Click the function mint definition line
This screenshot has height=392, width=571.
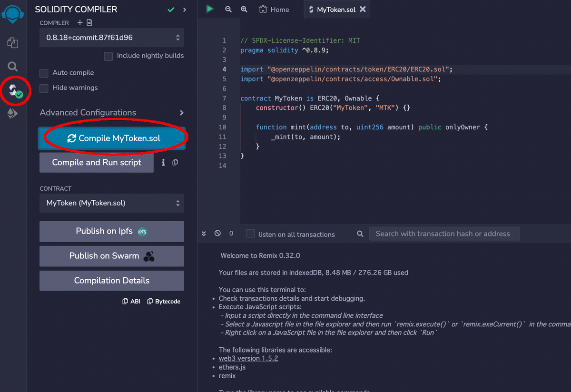coord(372,127)
